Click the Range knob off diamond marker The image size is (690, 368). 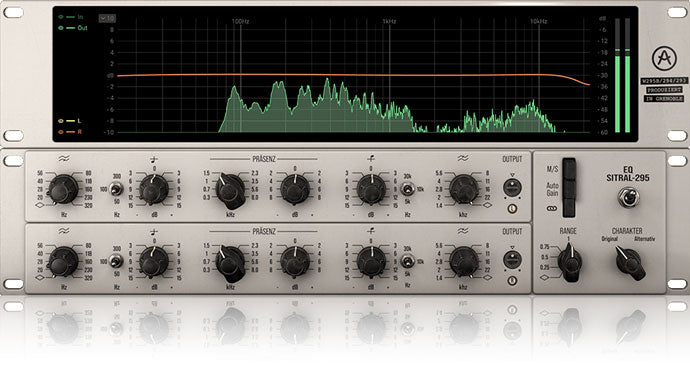545,278
